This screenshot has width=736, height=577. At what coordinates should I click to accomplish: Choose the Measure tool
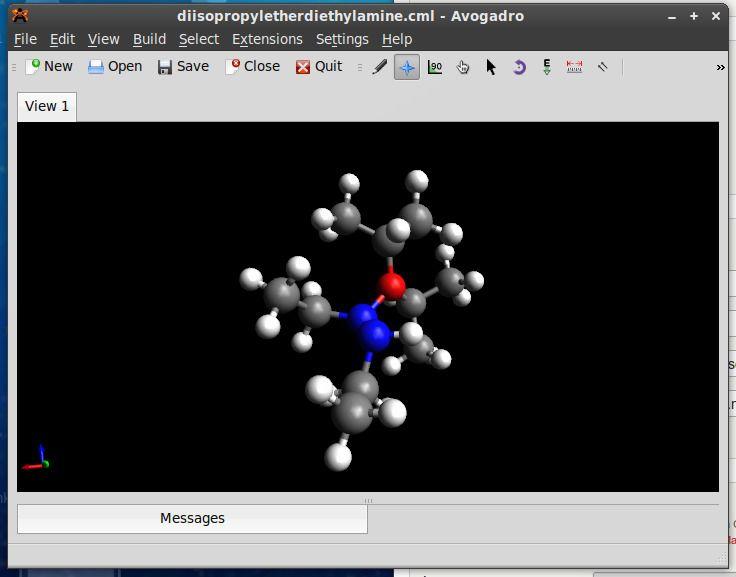tap(575, 67)
